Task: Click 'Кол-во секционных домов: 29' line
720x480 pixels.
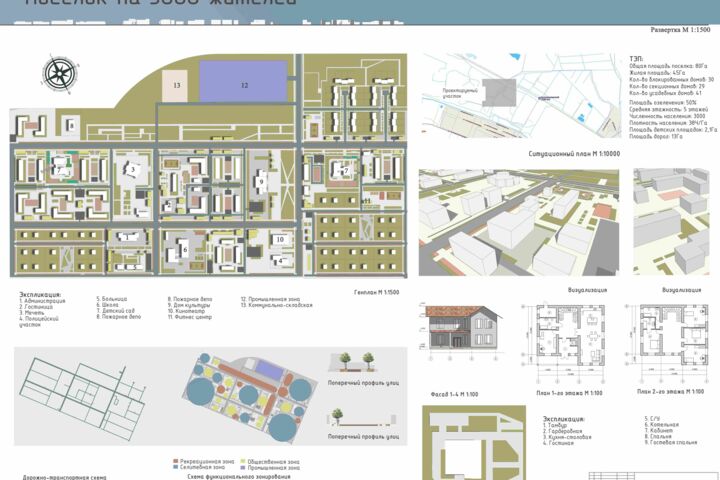Action: pyautogui.click(x=667, y=86)
